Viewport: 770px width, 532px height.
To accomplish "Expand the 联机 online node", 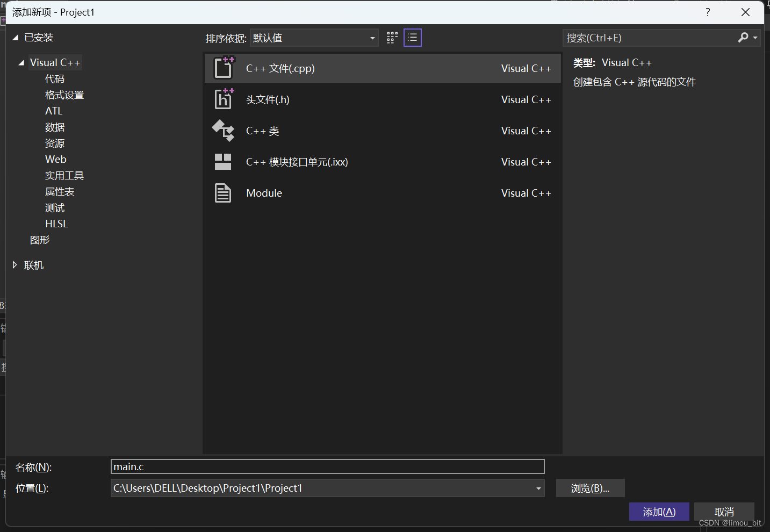I will [15, 265].
